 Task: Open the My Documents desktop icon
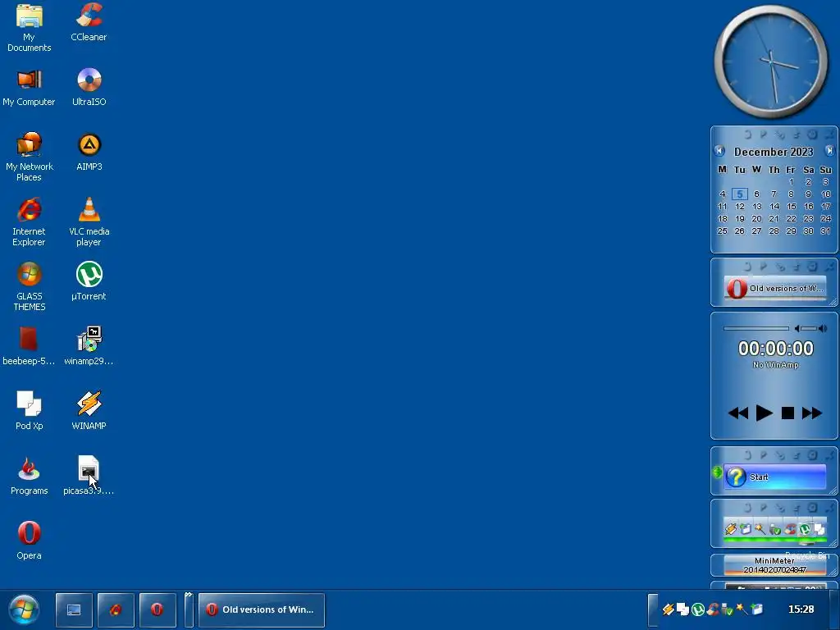coord(29,28)
